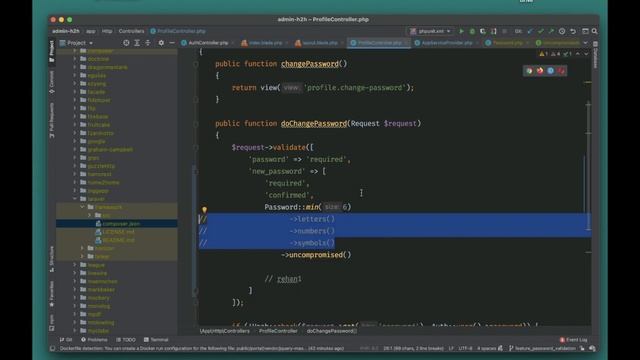Toggle the Favorites tool window side tab
The image size is (640, 360).
pos(52,294)
